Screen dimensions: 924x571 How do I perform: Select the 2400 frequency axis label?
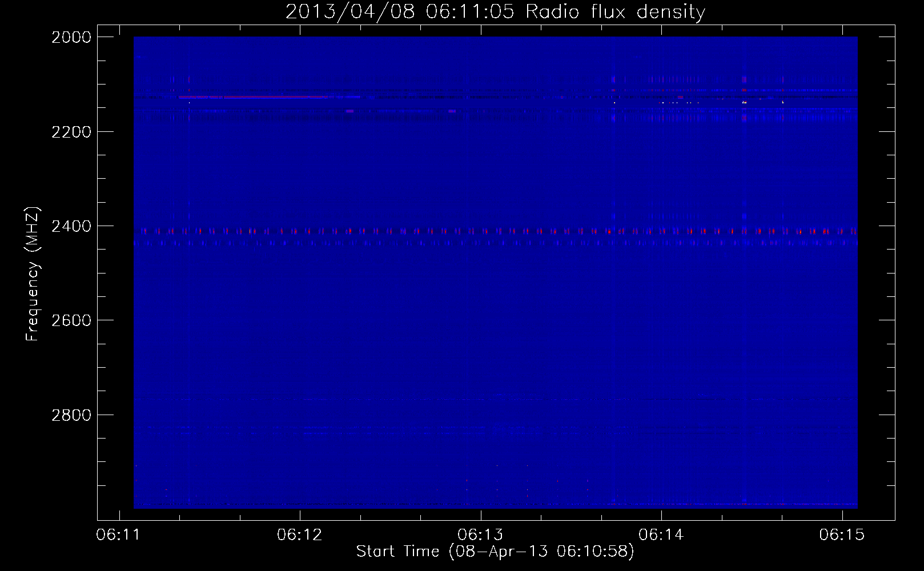pyautogui.click(x=71, y=226)
